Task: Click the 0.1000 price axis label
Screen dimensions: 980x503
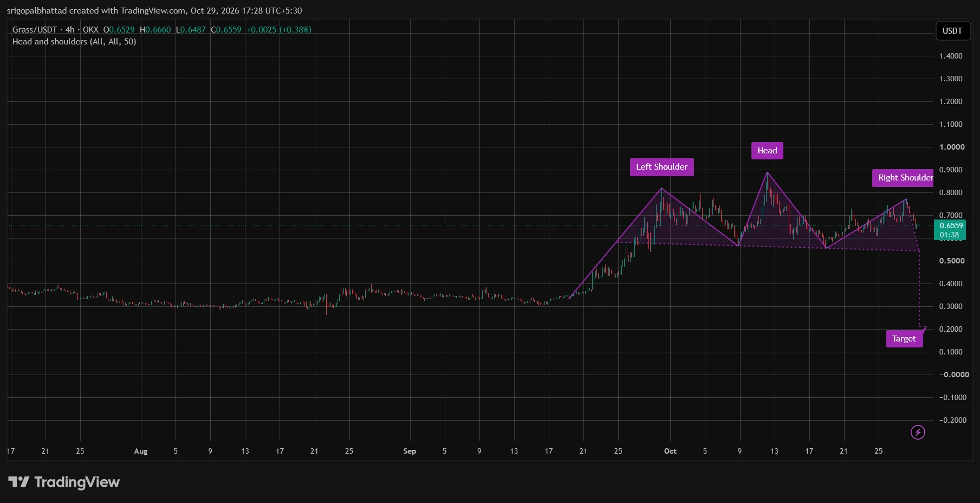Action: 951,352
